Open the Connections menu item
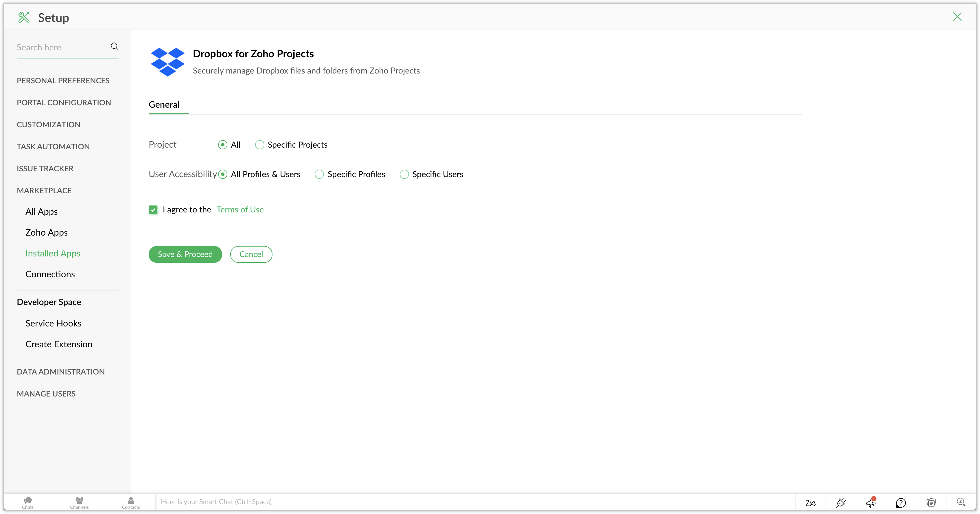The image size is (980, 514). coord(50,274)
